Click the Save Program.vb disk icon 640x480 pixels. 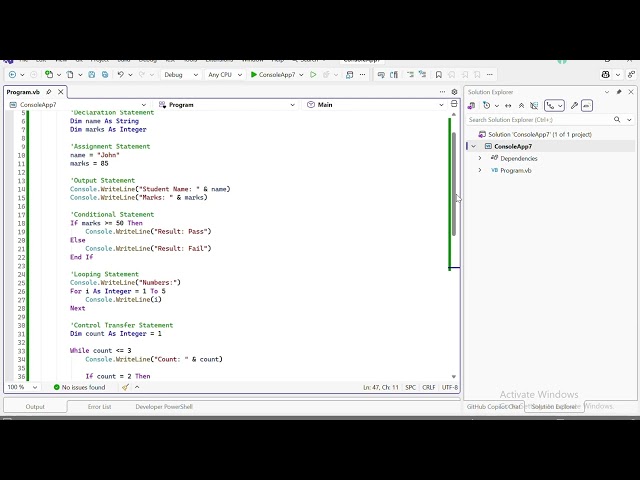point(92,75)
